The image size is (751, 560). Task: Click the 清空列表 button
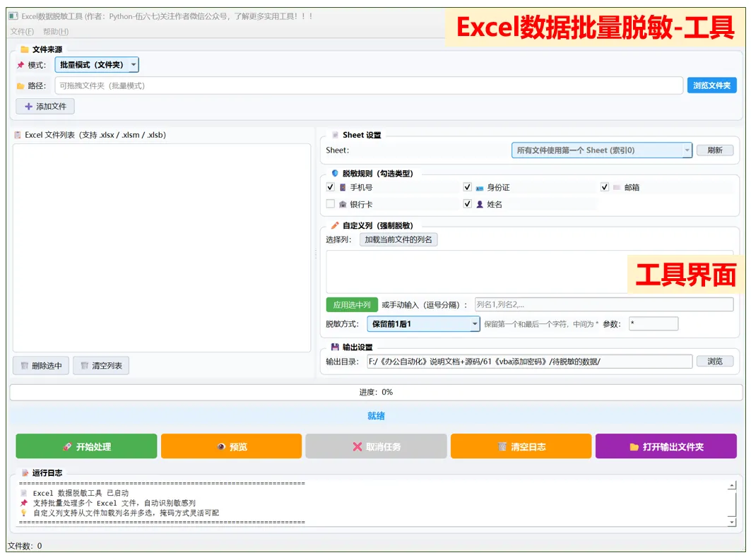pyautogui.click(x=101, y=366)
